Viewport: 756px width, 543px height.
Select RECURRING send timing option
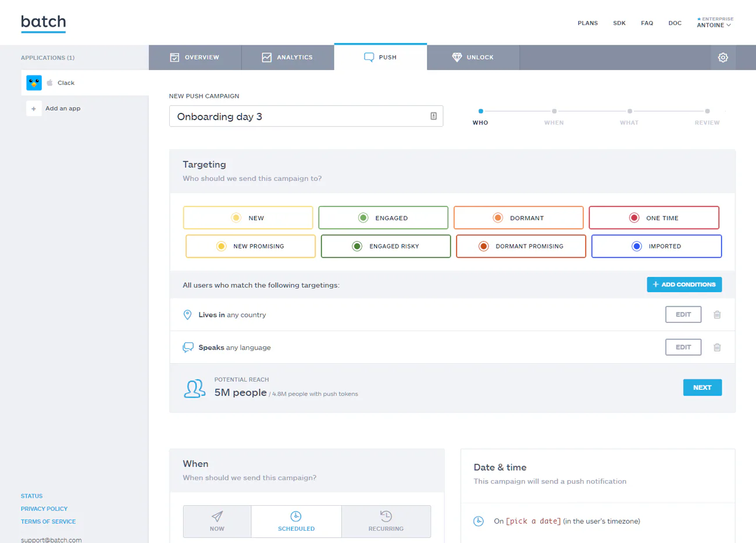[x=386, y=521]
